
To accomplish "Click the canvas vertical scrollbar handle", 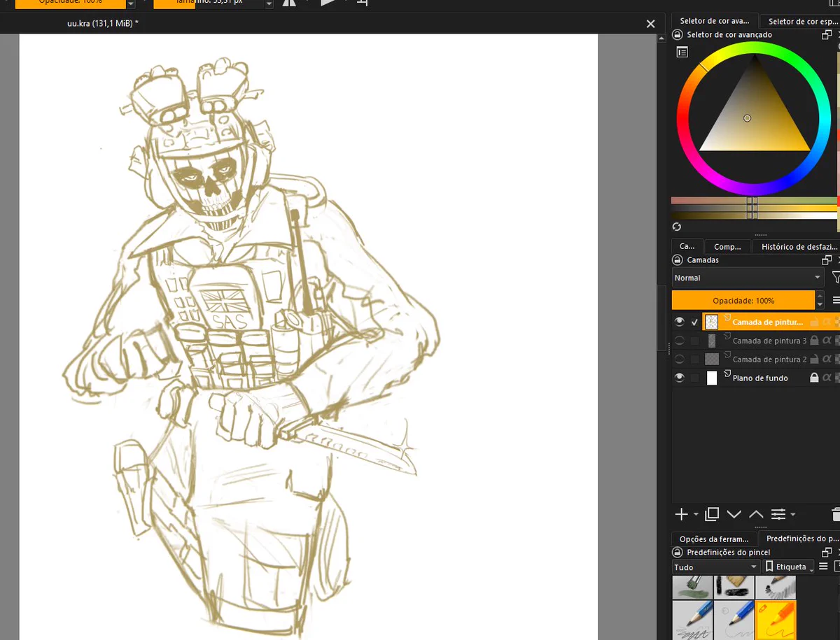I will [x=661, y=318].
